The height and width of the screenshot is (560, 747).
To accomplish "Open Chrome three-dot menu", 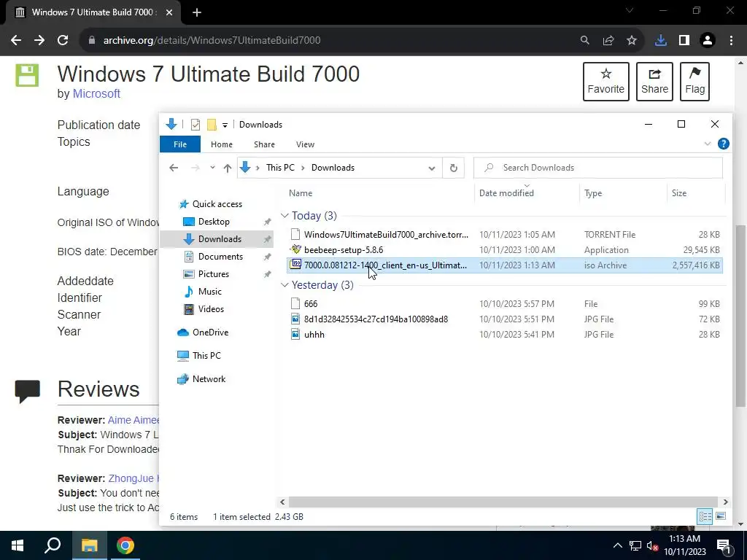I will [x=731, y=41].
